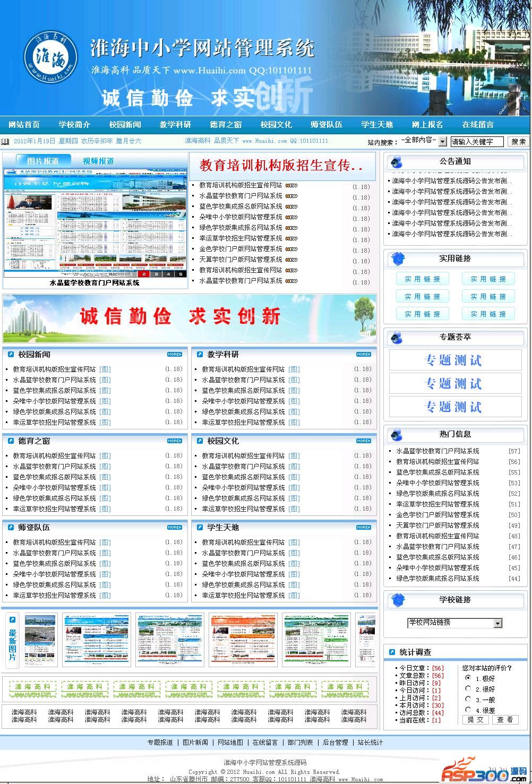Click the 德育之窗 section header arrow icon

click(x=11, y=441)
